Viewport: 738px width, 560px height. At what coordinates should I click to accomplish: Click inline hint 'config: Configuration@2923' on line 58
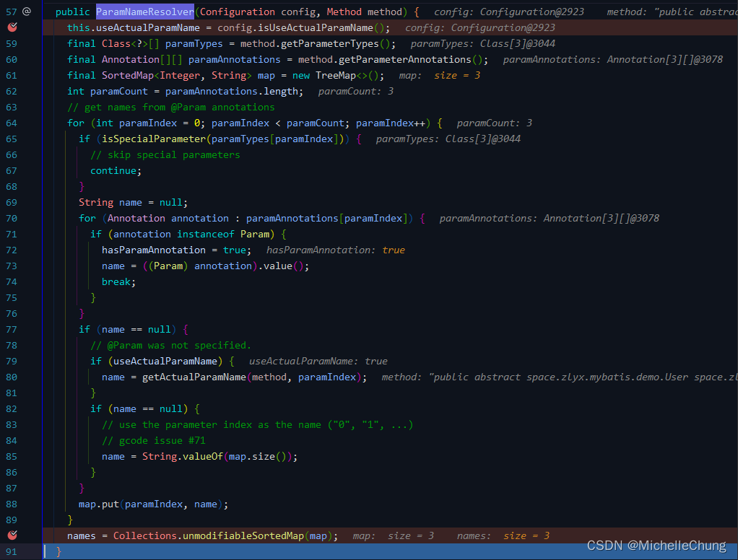tap(480, 27)
